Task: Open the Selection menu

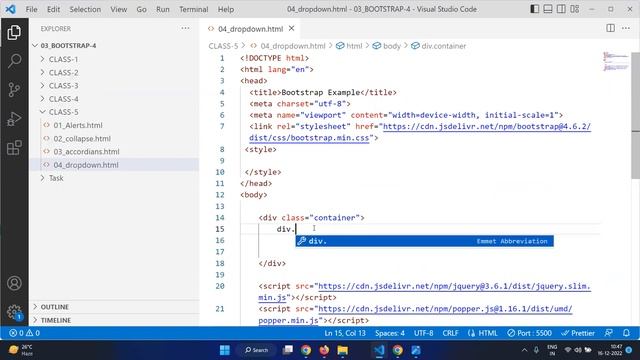Action: pos(85,9)
